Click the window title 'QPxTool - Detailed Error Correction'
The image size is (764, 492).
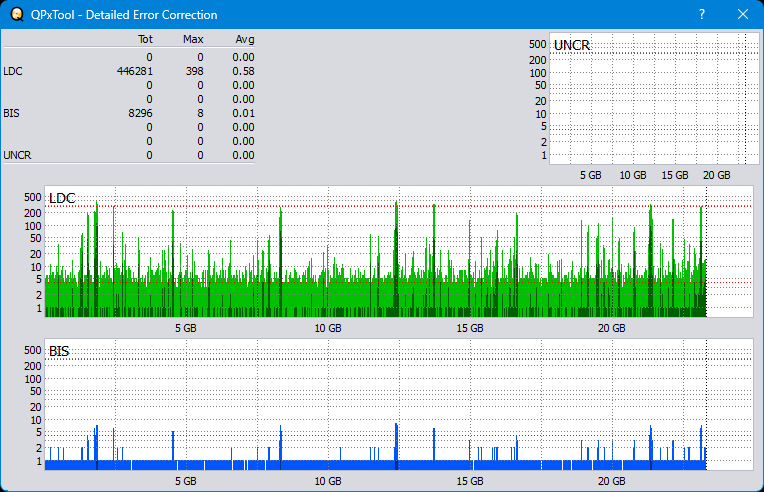click(x=124, y=15)
